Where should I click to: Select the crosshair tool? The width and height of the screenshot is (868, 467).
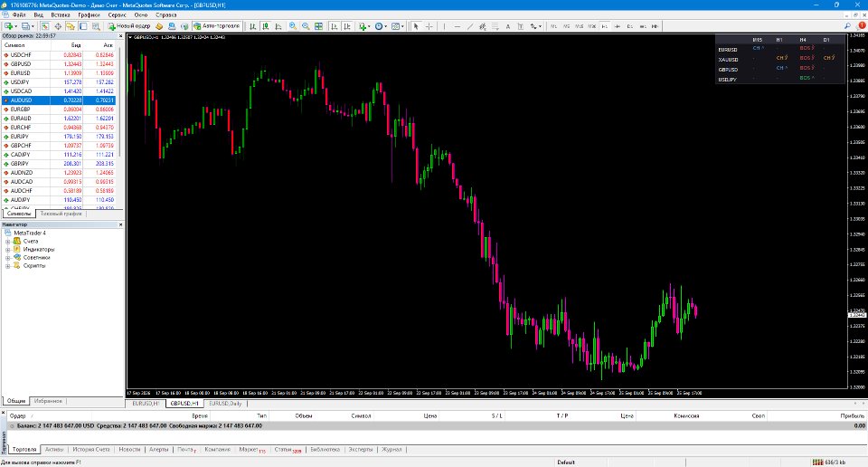429,26
